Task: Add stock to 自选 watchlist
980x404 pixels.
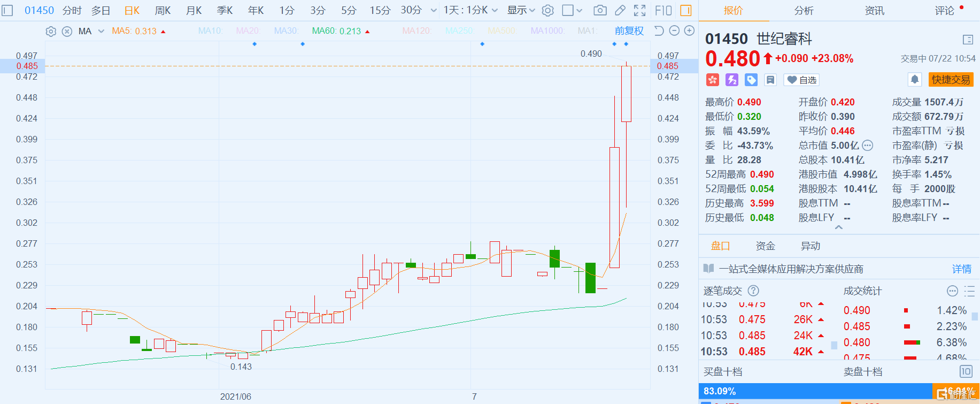Action: coord(801,80)
